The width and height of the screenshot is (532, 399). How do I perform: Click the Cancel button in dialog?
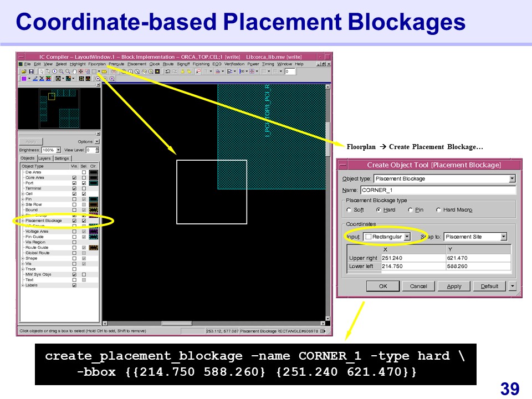tap(418, 287)
